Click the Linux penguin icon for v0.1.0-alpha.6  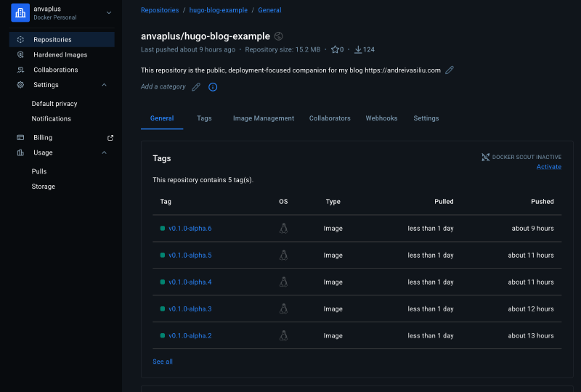pos(283,228)
